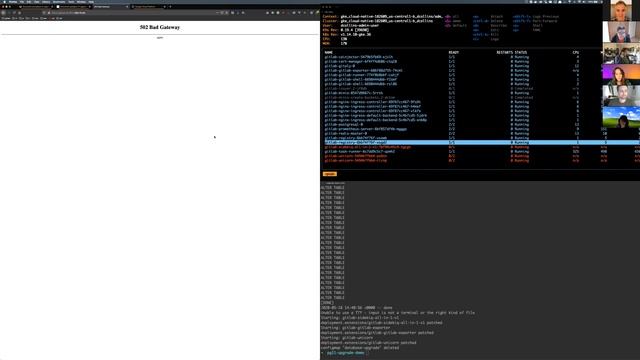The height and width of the screenshot is (360, 640).
Task: Switch to the fourth browser tab
Action: tap(149, 7)
